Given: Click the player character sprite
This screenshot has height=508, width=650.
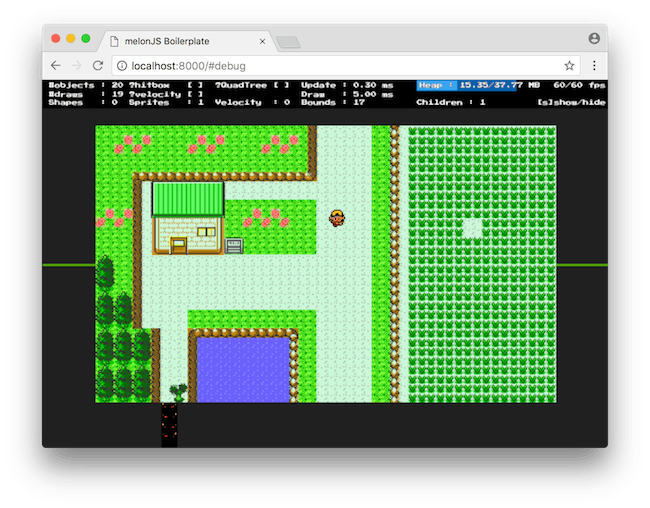Looking at the screenshot, I should click(337, 218).
